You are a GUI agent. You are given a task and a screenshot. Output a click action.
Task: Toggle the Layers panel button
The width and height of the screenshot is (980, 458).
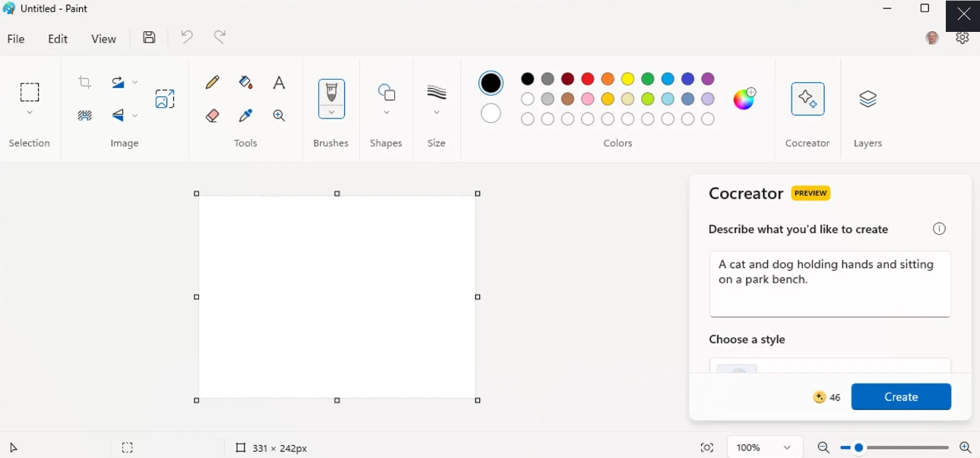868,99
